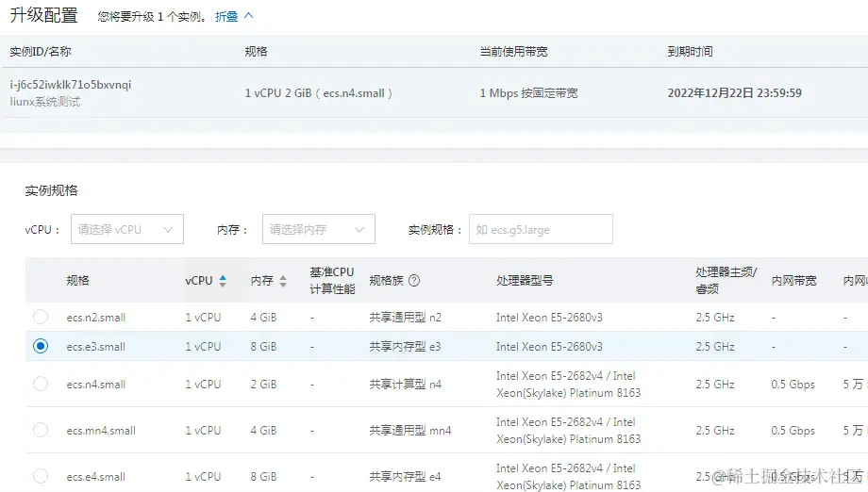
Task: Click the 共享通用型 n2 family cell
Action: [x=405, y=318]
